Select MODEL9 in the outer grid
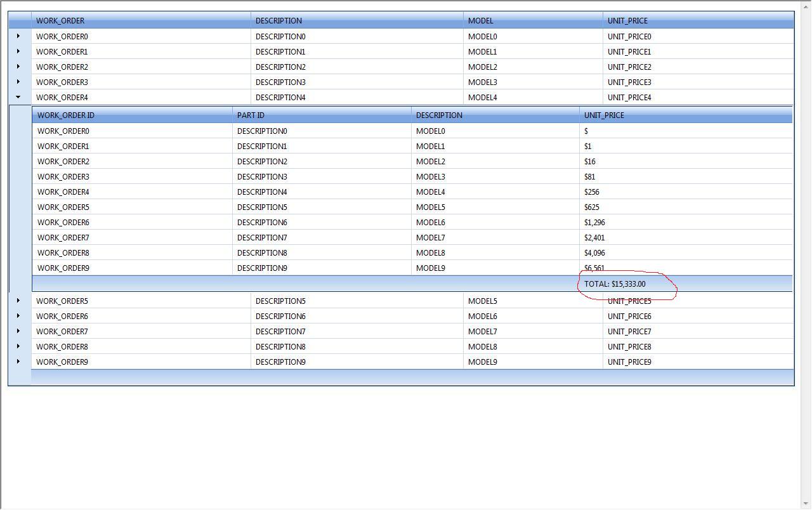The image size is (812, 510). 533,362
